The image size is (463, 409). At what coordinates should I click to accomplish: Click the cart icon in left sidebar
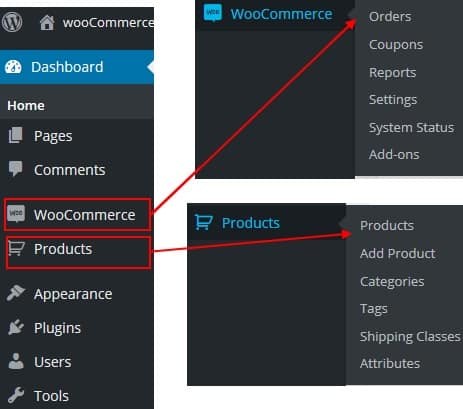click(16, 248)
